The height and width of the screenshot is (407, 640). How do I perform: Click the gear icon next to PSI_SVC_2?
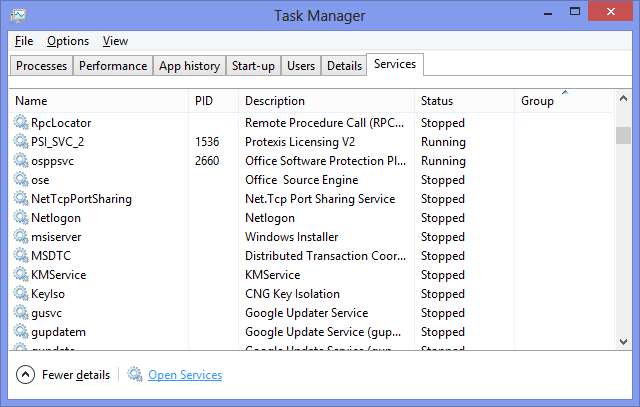[22, 142]
